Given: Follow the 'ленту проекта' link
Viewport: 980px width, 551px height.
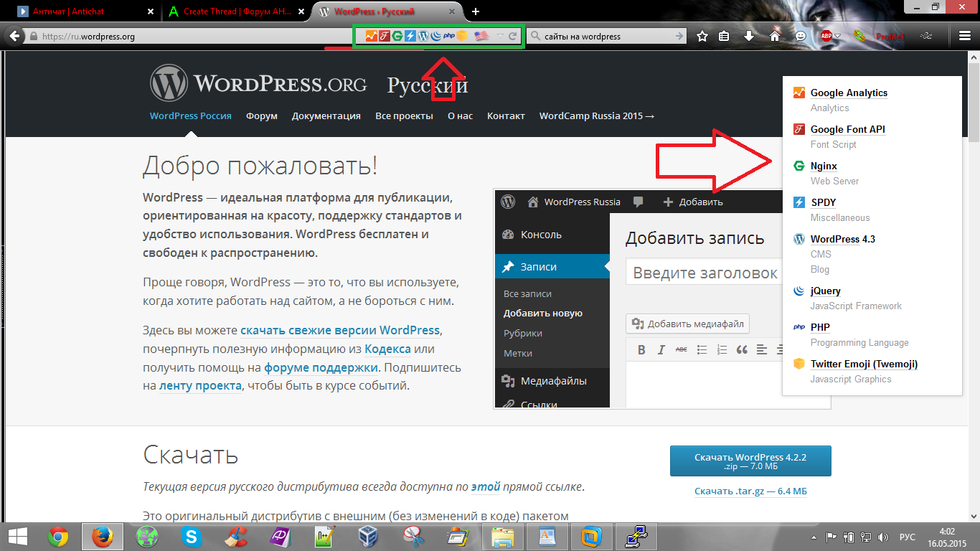Looking at the screenshot, I should coord(200,385).
